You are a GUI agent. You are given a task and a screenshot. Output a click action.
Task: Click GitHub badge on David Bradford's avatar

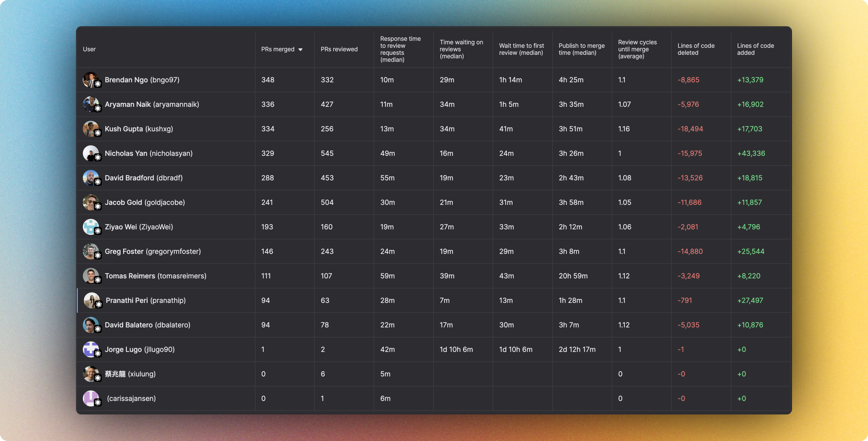pyautogui.click(x=98, y=182)
